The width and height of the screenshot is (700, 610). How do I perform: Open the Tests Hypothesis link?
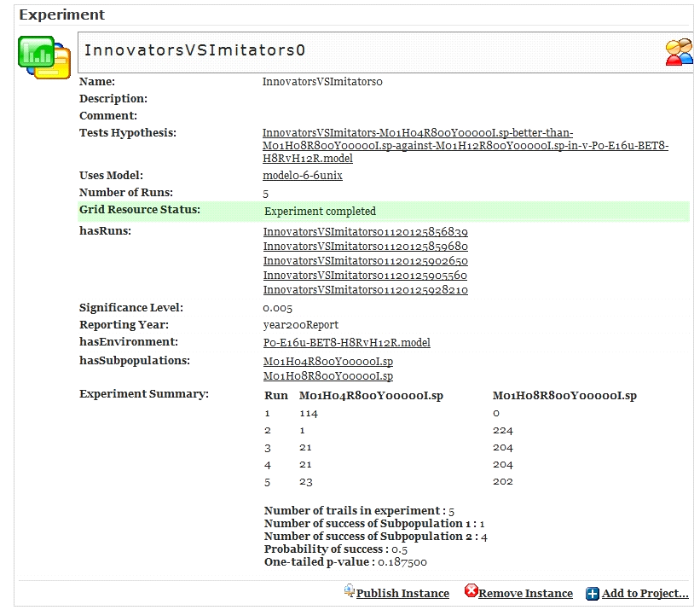point(465,145)
